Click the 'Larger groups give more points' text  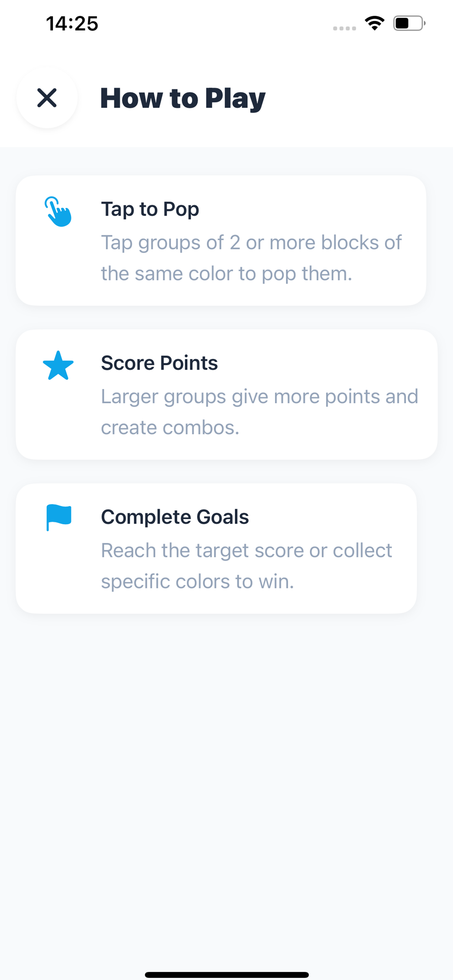point(259,396)
